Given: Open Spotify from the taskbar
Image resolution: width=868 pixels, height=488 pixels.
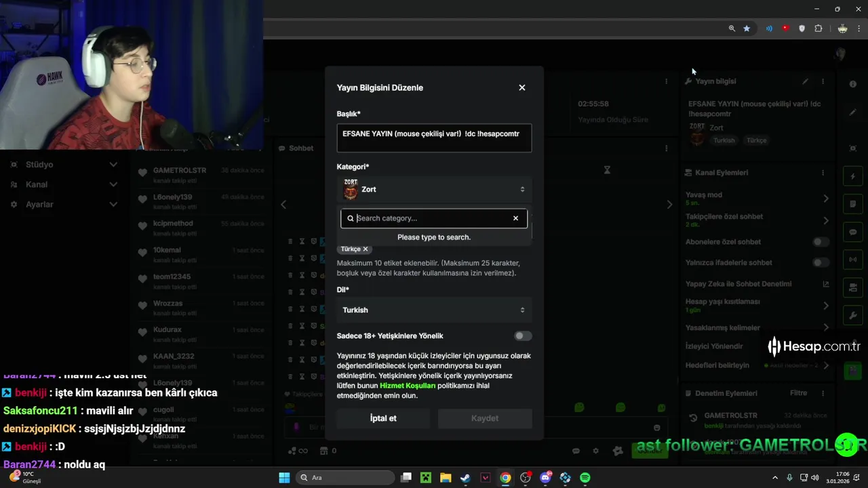Looking at the screenshot, I should click(x=585, y=478).
